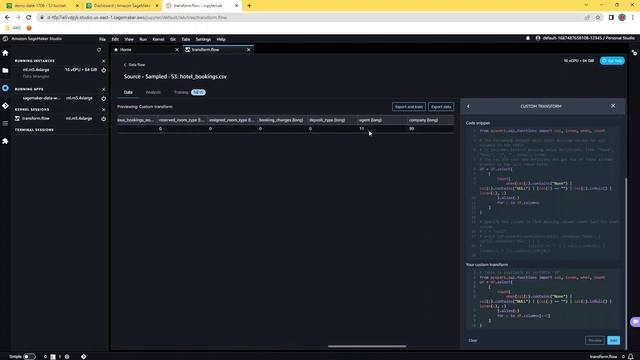Click the agent (long) column header
This screenshot has width=640, height=360.
(381, 120)
